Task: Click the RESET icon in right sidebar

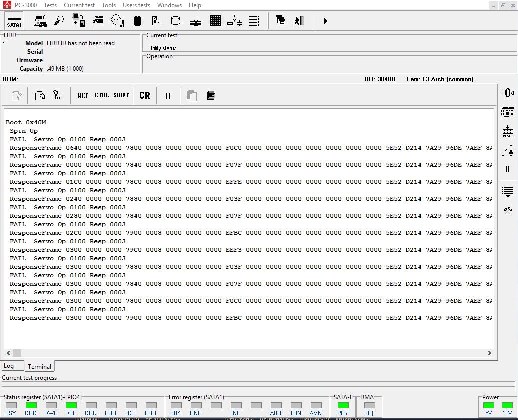Action: [508, 131]
